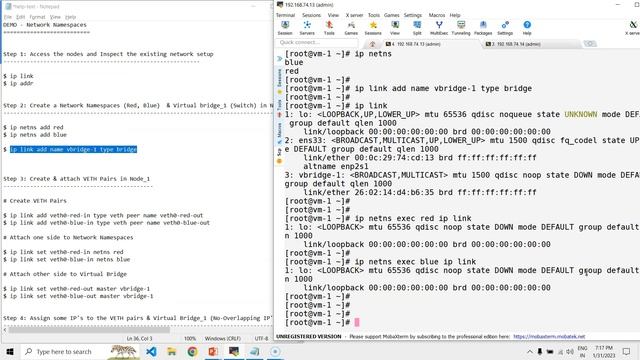This screenshot has width=640, height=360.
Task: Click the terminal prompt cursor line
Action: (x=321, y=322)
